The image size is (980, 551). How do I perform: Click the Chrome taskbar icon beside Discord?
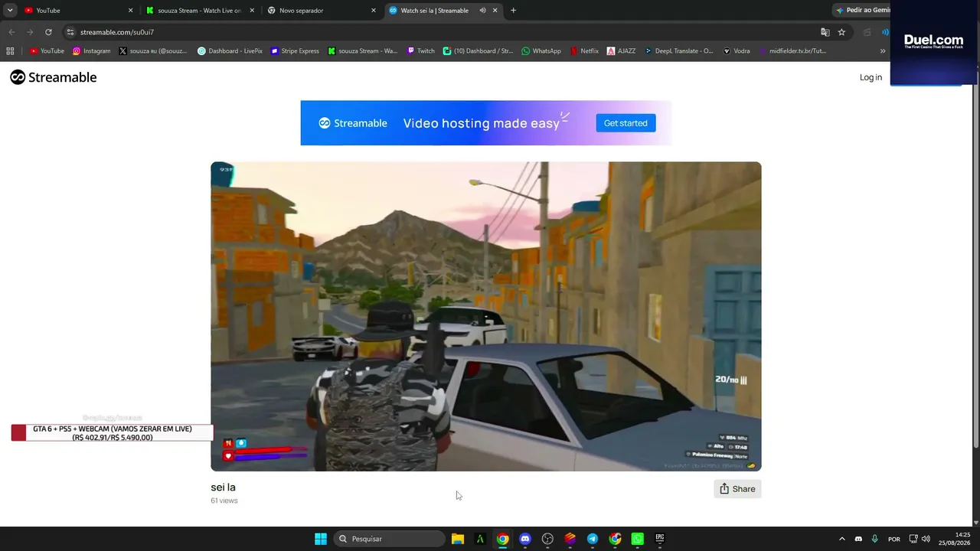pos(502,539)
